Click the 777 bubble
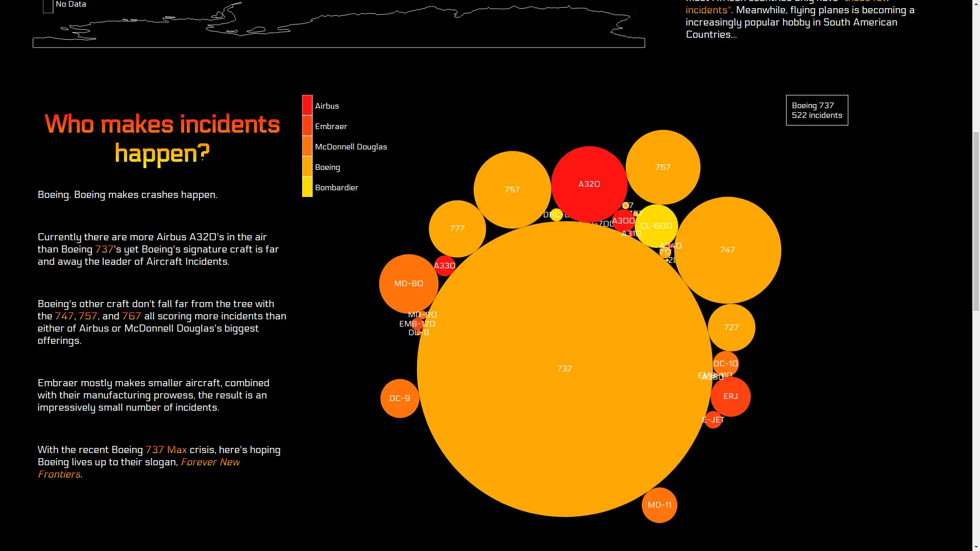The image size is (980, 551). tap(457, 229)
